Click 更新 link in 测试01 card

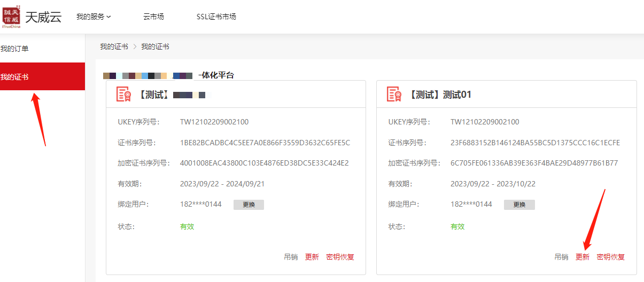[582, 257]
